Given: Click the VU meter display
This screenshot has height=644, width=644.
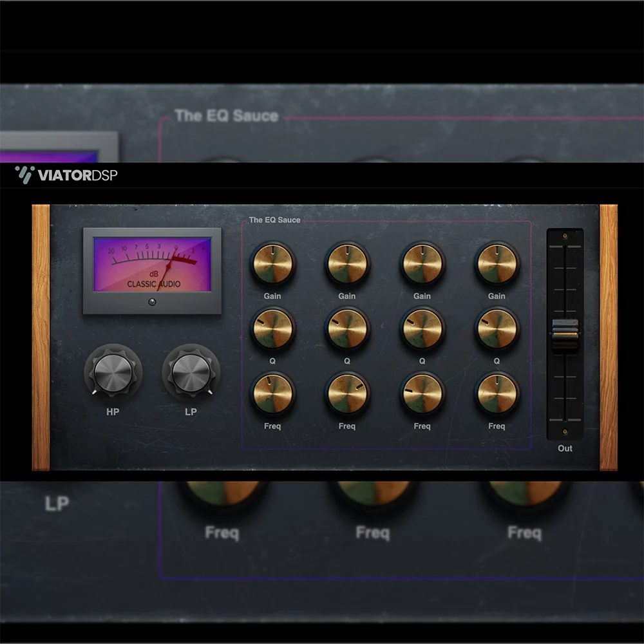Looking at the screenshot, I should (x=152, y=264).
